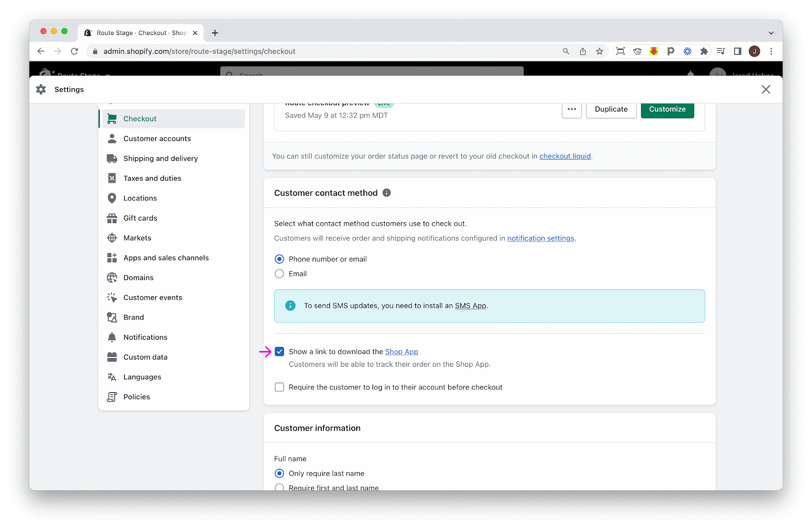Open the Chrome three-dot menu

point(771,51)
